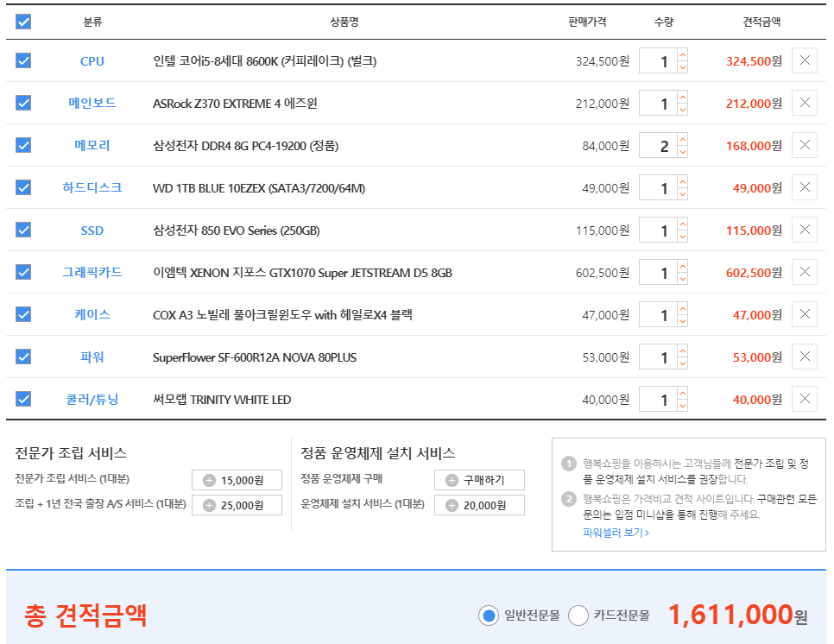Choose the 카드전문몰 radio option
The image size is (834, 644).
[x=578, y=616]
